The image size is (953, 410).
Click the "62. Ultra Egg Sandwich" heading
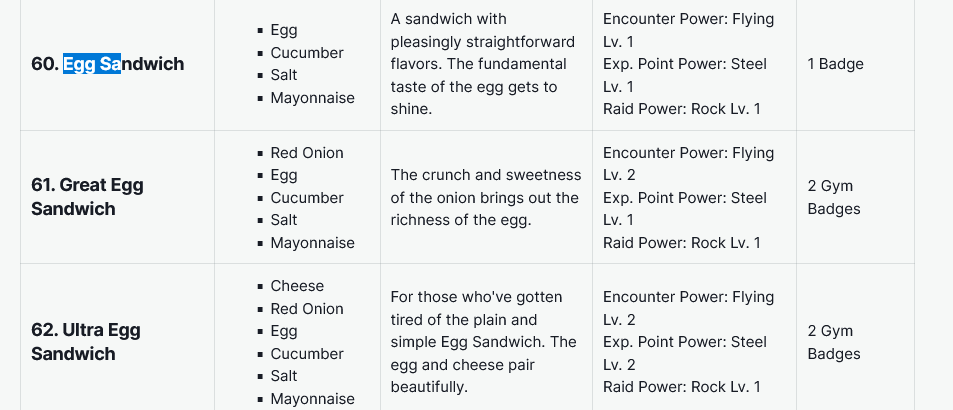tap(86, 341)
